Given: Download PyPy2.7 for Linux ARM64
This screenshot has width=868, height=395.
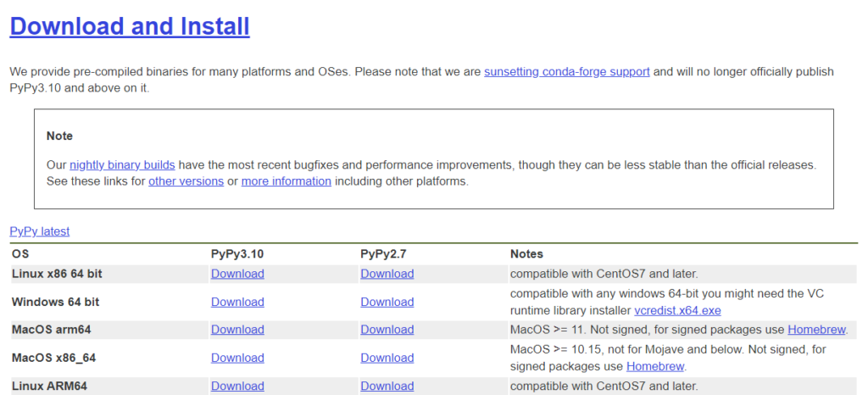Looking at the screenshot, I should (387, 387).
